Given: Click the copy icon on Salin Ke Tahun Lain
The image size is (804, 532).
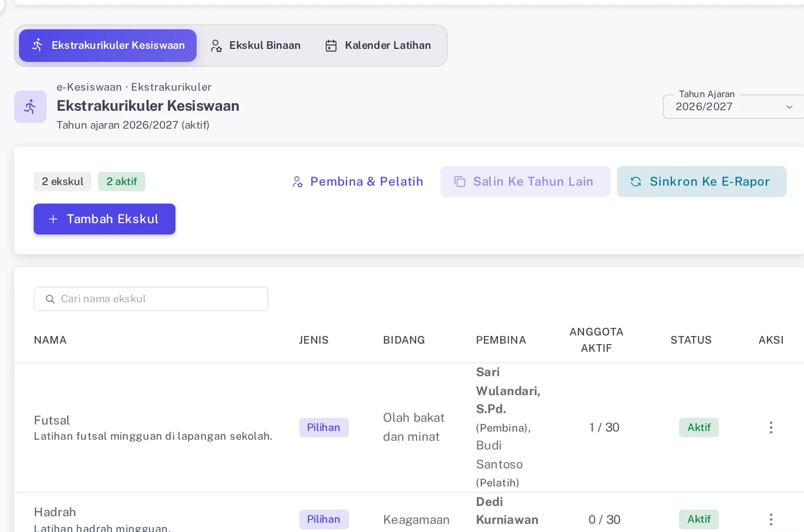Looking at the screenshot, I should [x=460, y=182].
